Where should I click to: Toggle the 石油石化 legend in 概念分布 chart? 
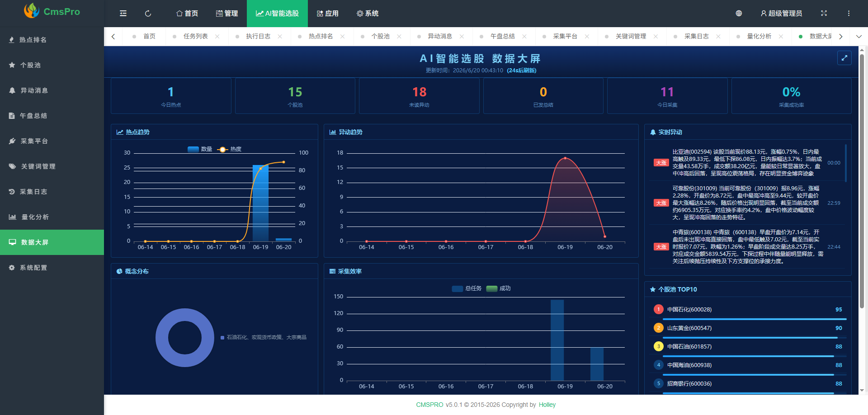pos(264,337)
